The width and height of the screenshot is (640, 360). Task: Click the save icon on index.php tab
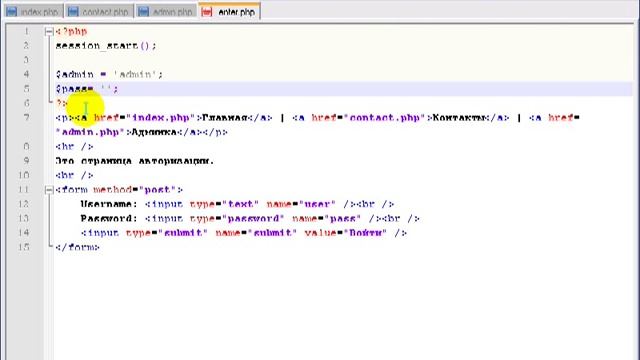tap(12, 12)
